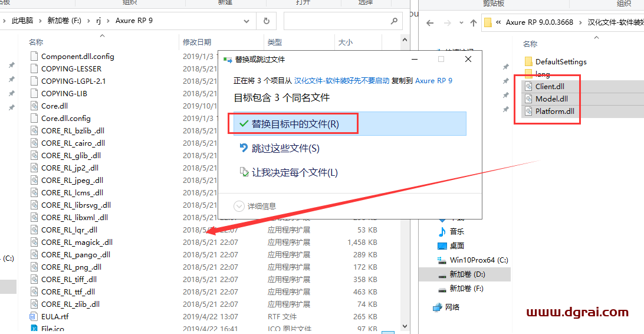Sort right window list by 名称 column
Screen dimensions: 644x334
point(530,44)
